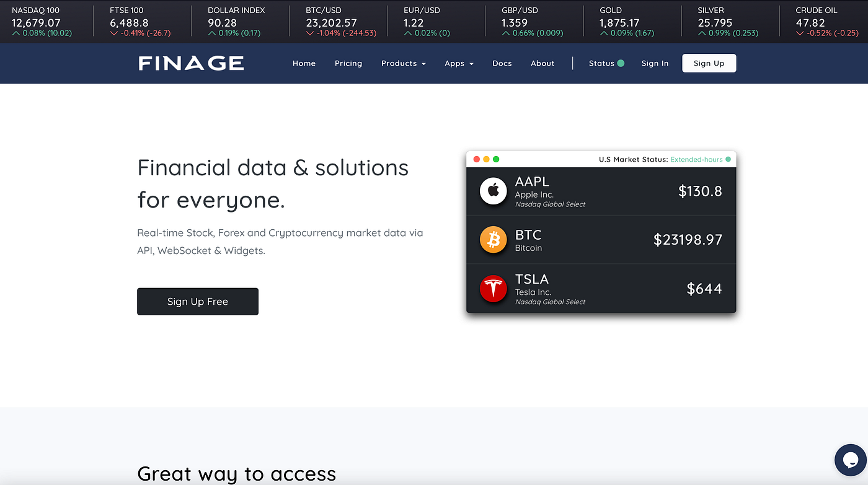
Task: Click the red window dot in widget
Action: 477,159
